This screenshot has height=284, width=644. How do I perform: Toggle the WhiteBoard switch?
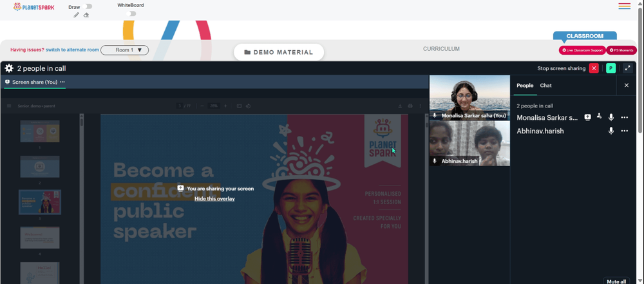[x=131, y=14]
